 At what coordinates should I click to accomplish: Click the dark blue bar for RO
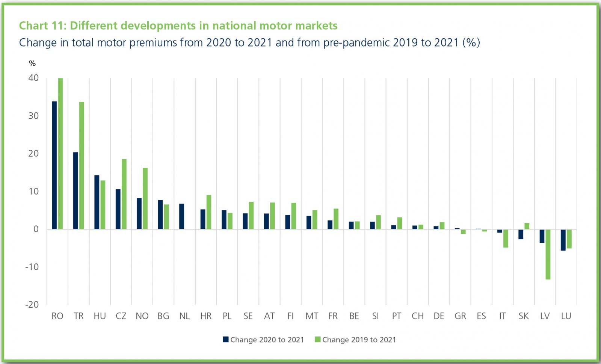54,165
